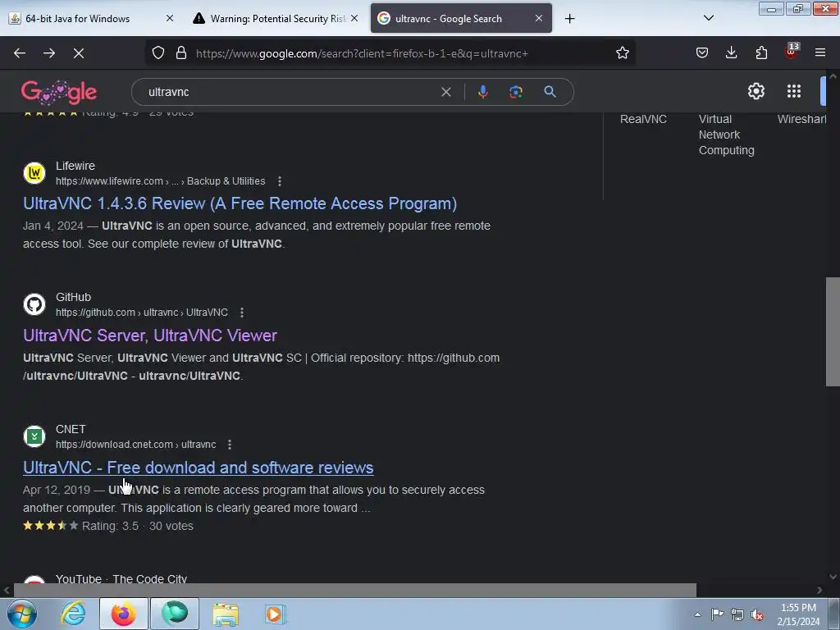Click the horizontal page scrollbar thumb
The width and height of the screenshot is (840, 630).
(354, 591)
